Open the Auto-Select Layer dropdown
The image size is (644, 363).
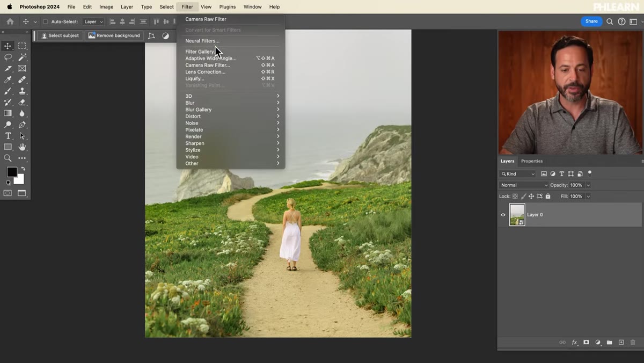coord(93,21)
